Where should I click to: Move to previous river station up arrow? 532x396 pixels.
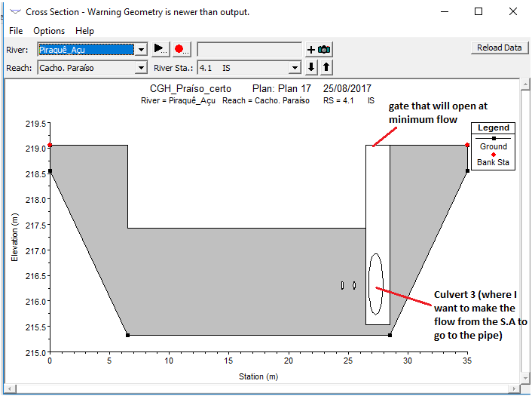tap(326, 68)
